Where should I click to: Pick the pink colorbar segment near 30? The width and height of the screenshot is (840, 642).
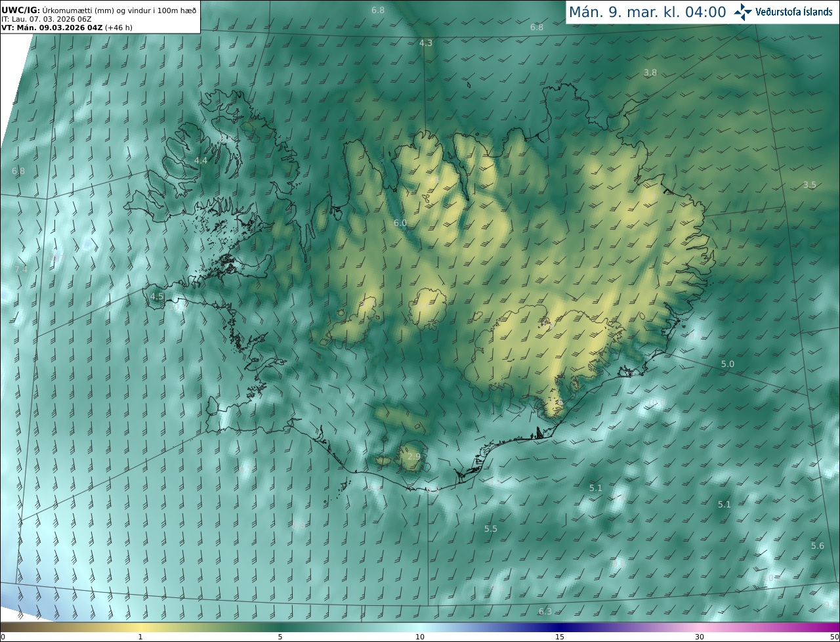(x=700, y=628)
